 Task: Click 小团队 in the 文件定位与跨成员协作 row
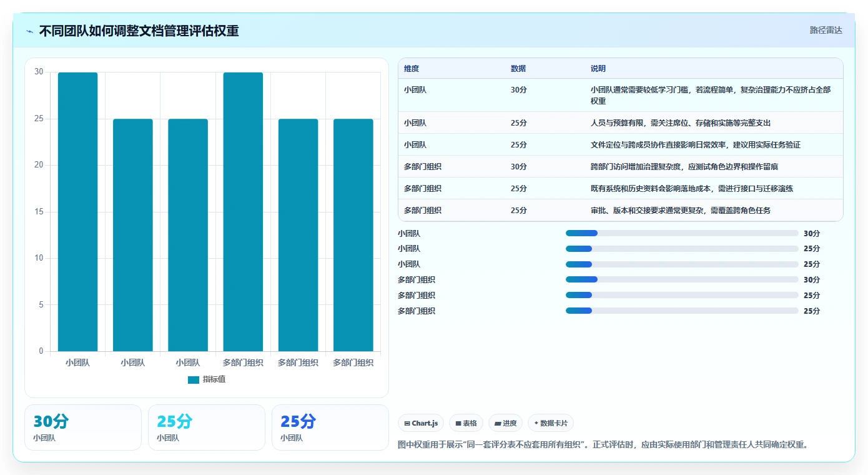click(x=415, y=145)
